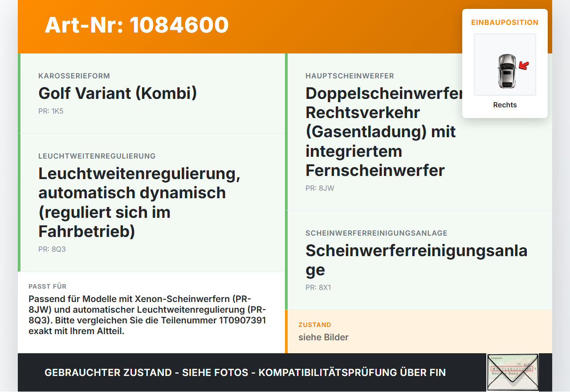Click the 'PR: 1K5' code
570x392 pixels.
click(51, 111)
